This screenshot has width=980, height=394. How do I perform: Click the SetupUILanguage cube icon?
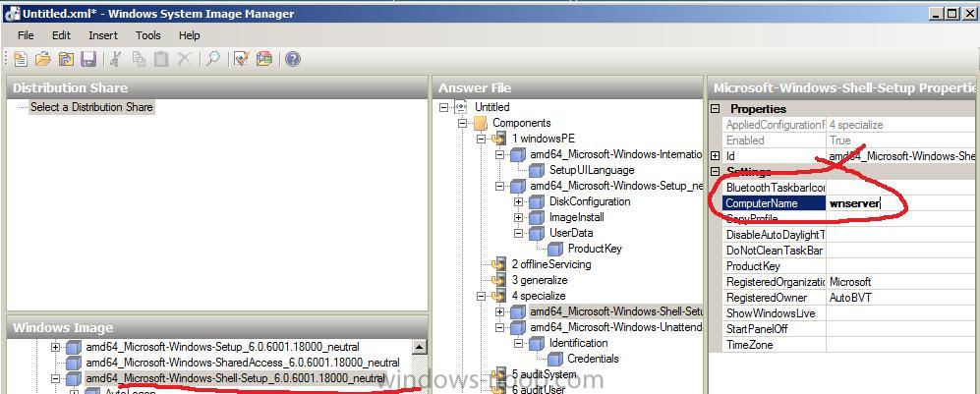tap(537, 170)
